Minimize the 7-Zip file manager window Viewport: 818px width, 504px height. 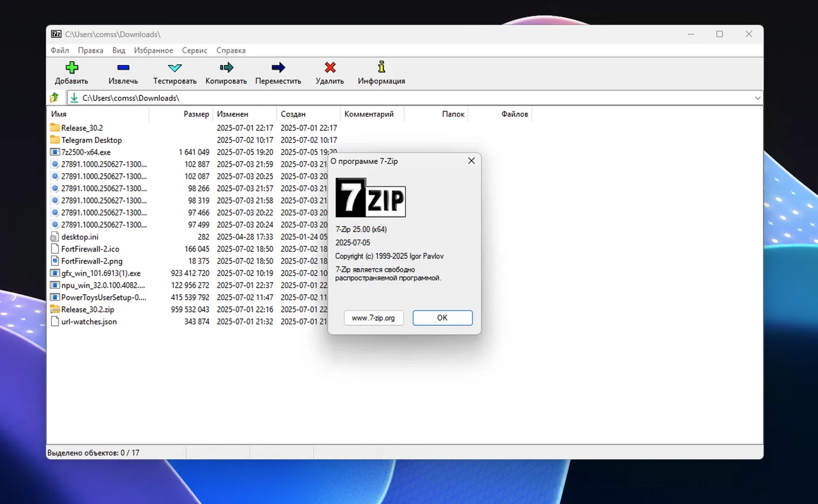(x=691, y=34)
